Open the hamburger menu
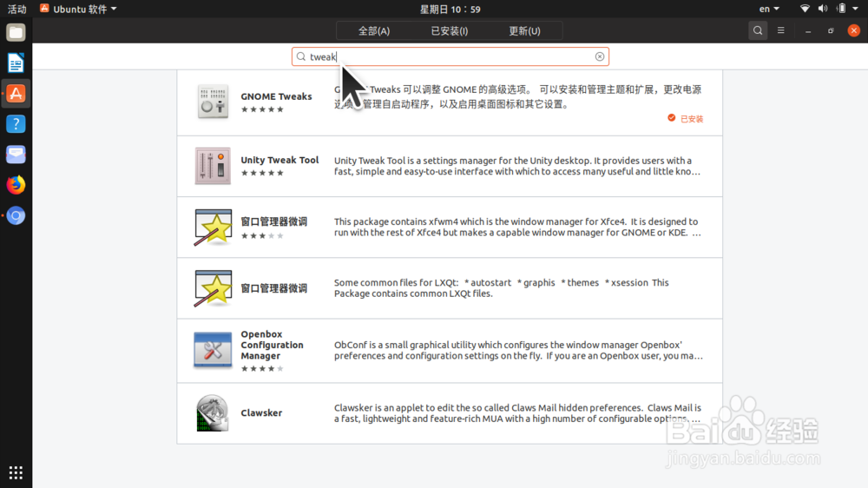The height and width of the screenshot is (488, 868). pos(781,30)
